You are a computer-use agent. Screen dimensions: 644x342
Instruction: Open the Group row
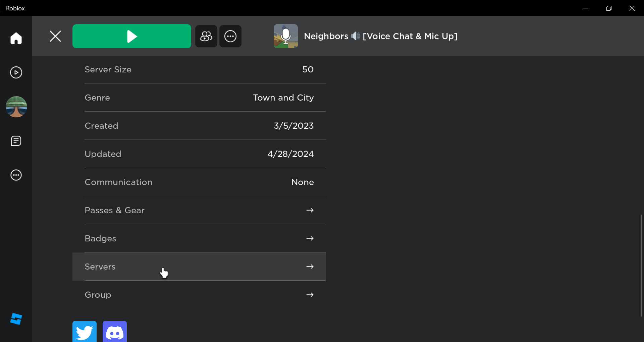pos(199,295)
